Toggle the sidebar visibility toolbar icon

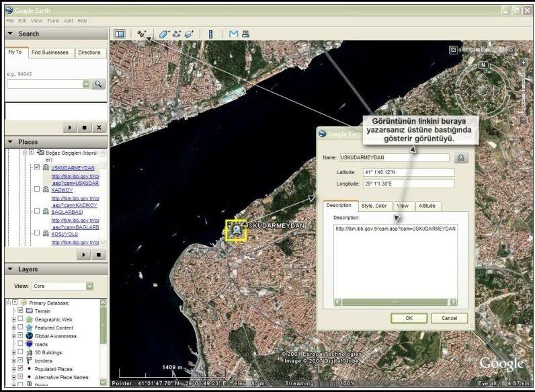click(120, 34)
